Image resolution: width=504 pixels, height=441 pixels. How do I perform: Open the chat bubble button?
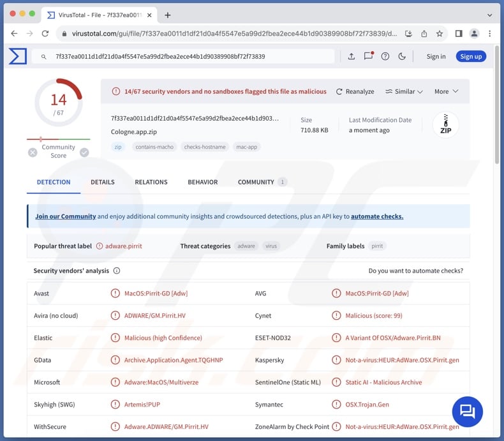click(468, 412)
